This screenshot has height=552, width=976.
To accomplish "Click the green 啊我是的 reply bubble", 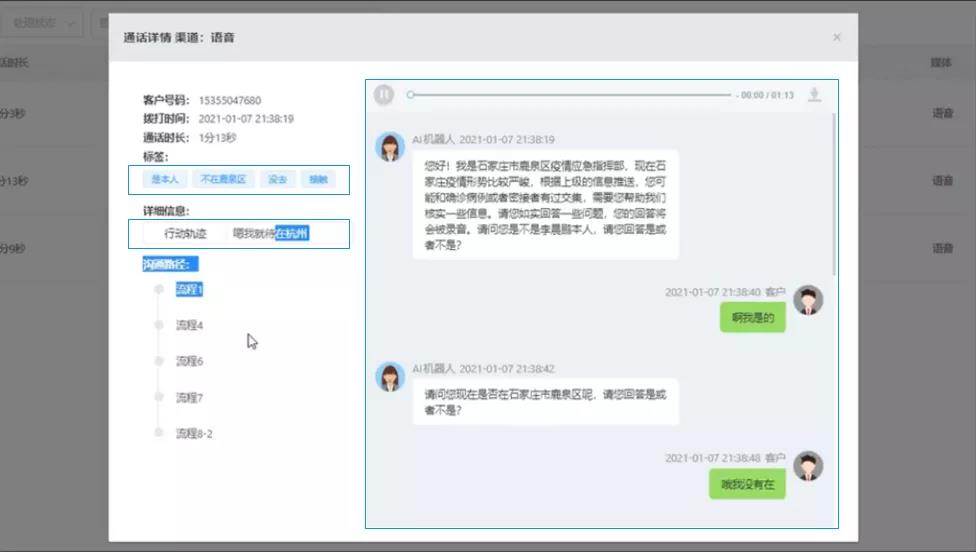I will 752,318.
